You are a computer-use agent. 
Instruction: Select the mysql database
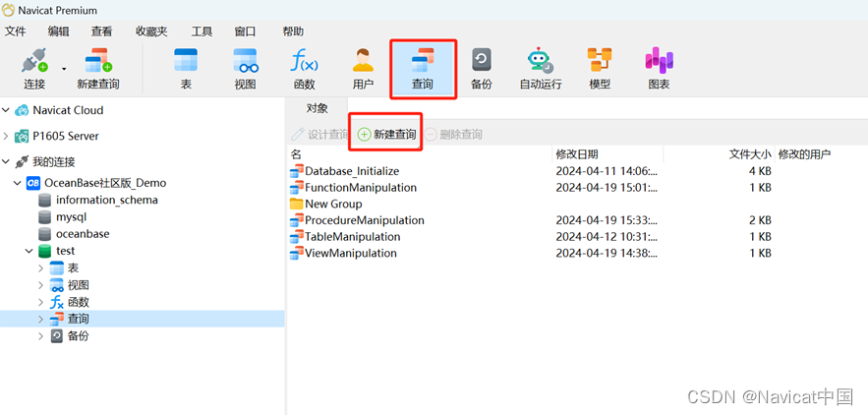(71, 217)
